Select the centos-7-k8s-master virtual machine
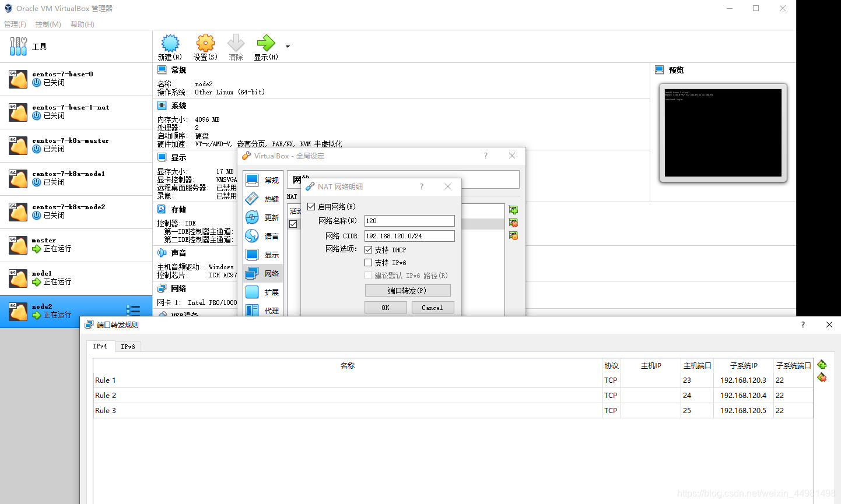 pyautogui.click(x=76, y=146)
